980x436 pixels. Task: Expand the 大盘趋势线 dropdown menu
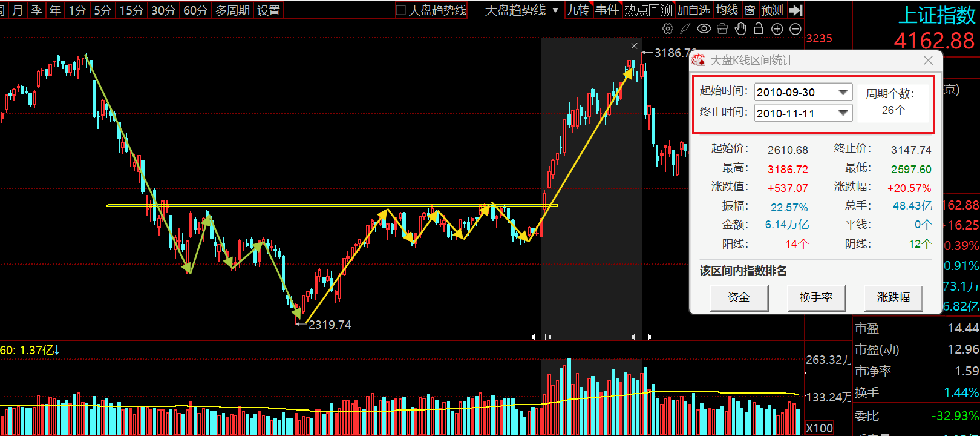(555, 10)
